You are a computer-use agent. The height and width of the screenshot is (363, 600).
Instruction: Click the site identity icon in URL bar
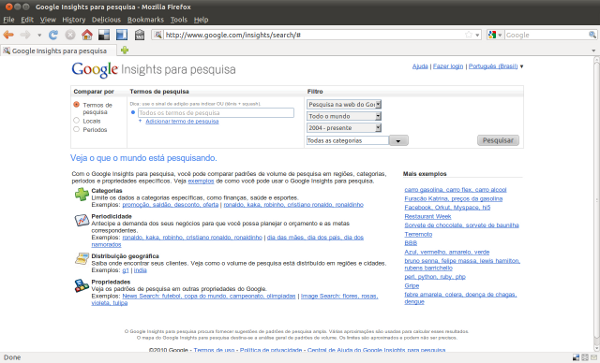158,35
